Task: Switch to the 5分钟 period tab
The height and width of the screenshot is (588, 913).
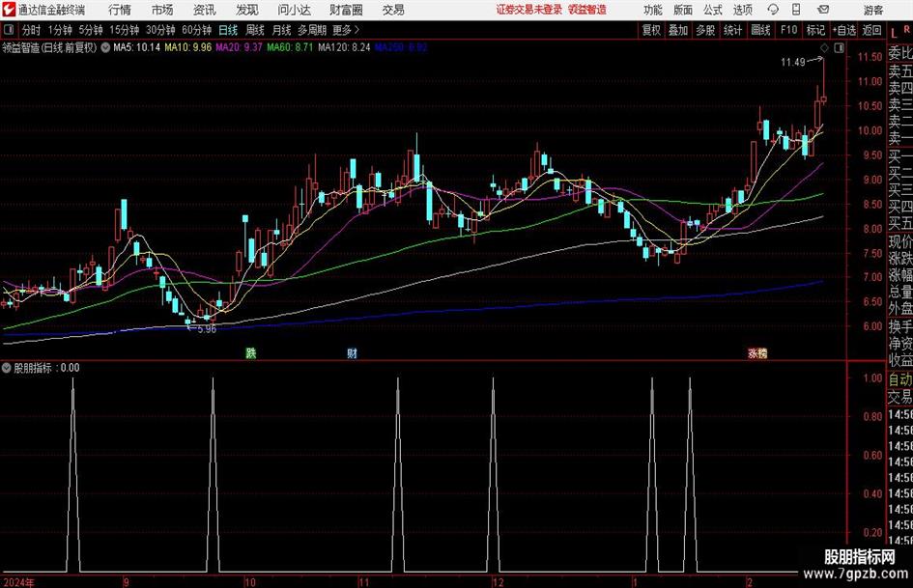Action: pyautogui.click(x=91, y=30)
